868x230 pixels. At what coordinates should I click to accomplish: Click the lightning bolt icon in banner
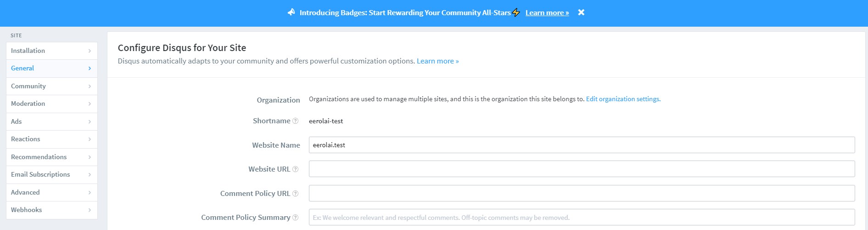pos(516,12)
